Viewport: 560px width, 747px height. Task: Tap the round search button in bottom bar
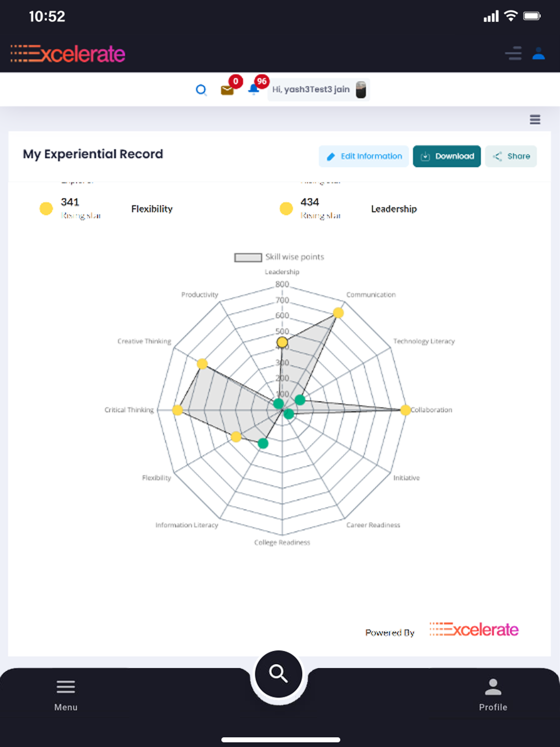278,674
